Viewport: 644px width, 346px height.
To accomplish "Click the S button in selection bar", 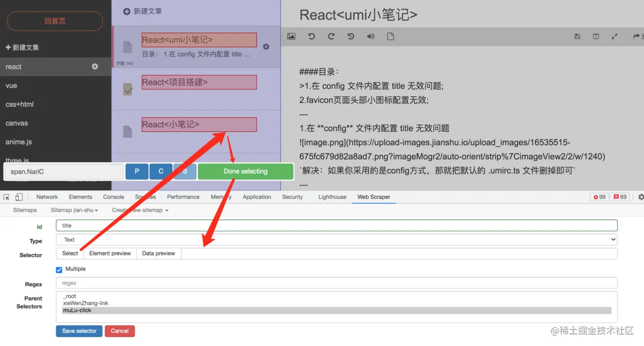I will (185, 171).
